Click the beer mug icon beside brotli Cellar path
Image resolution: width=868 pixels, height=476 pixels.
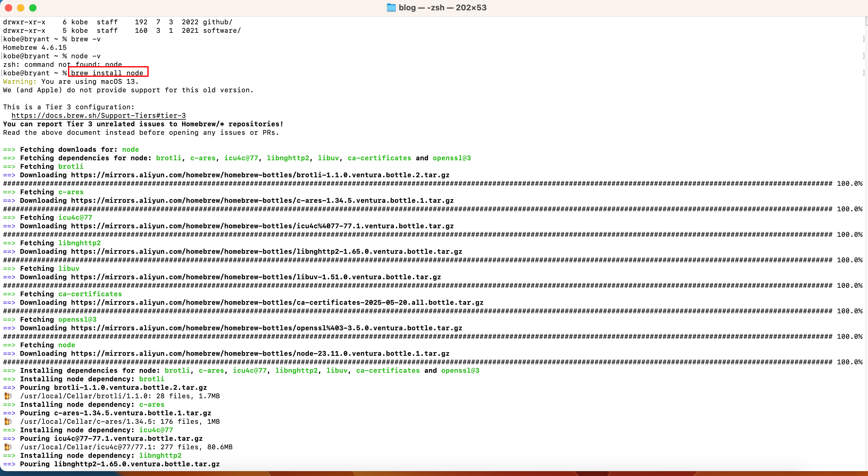coord(8,396)
